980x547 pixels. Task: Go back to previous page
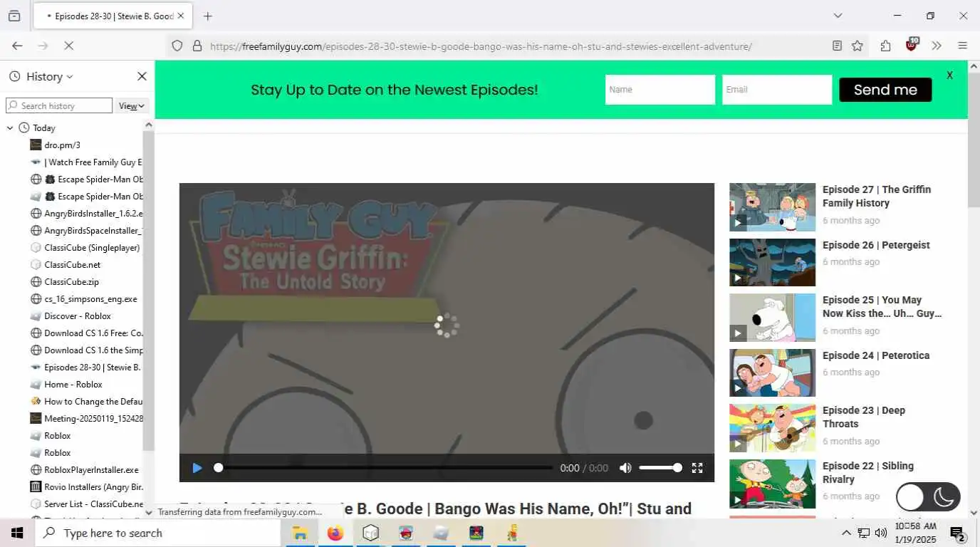17,46
